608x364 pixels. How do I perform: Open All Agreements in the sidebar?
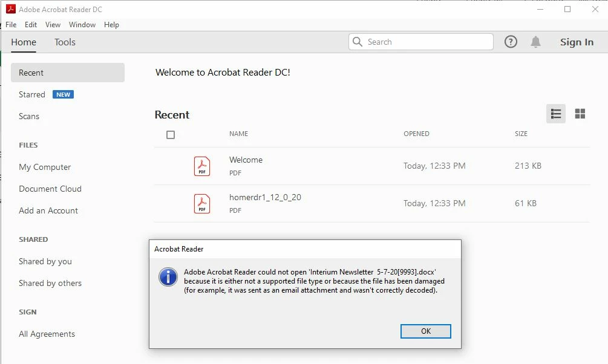coord(47,334)
